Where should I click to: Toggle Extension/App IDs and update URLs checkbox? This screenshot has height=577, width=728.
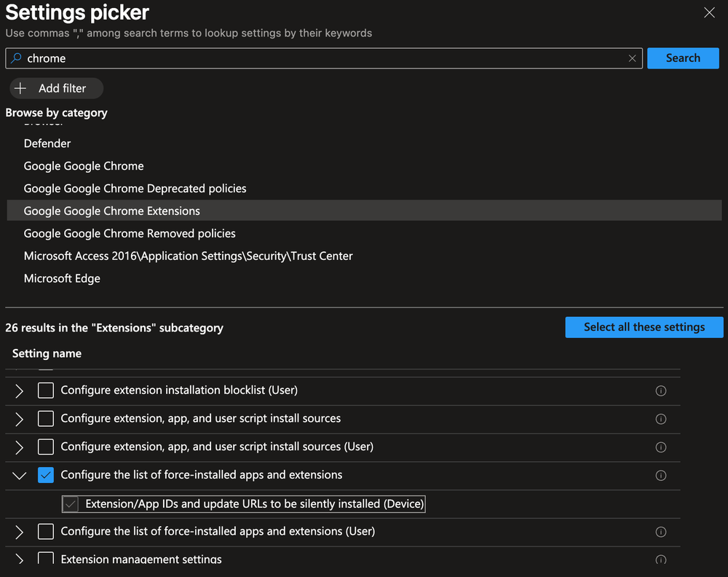(71, 504)
